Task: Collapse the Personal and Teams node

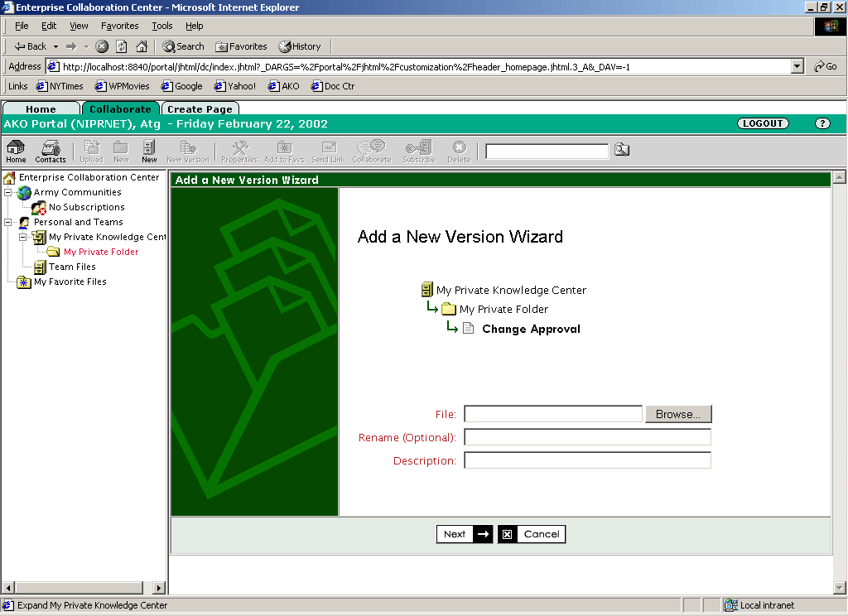Action: (x=8, y=223)
